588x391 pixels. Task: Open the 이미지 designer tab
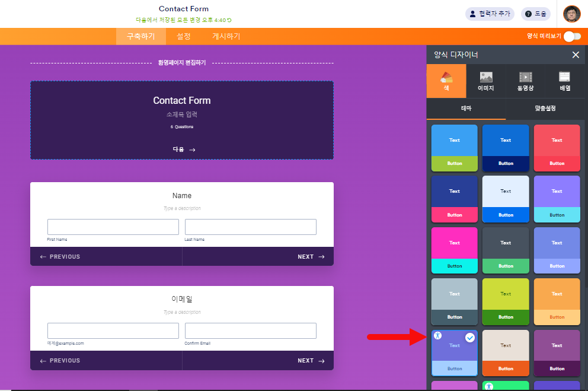pos(486,81)
